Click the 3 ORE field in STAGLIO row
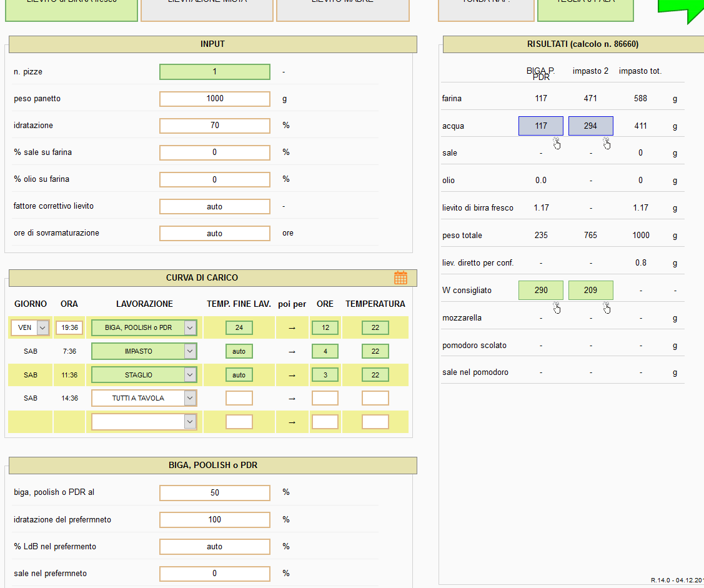 [x=325, y=375]
